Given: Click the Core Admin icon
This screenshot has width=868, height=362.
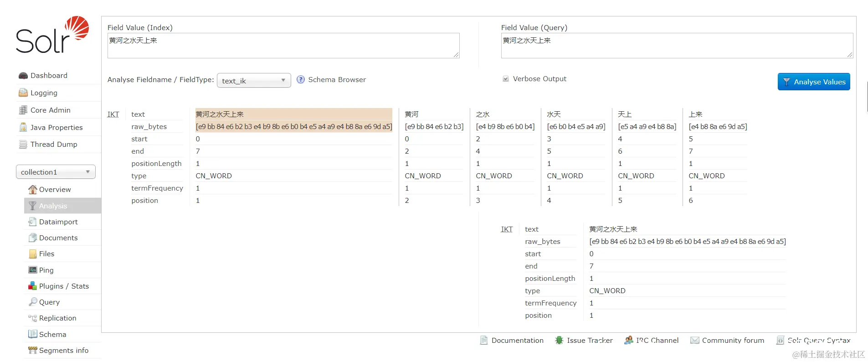Looking at the screenshot, I should coord(23,110).
